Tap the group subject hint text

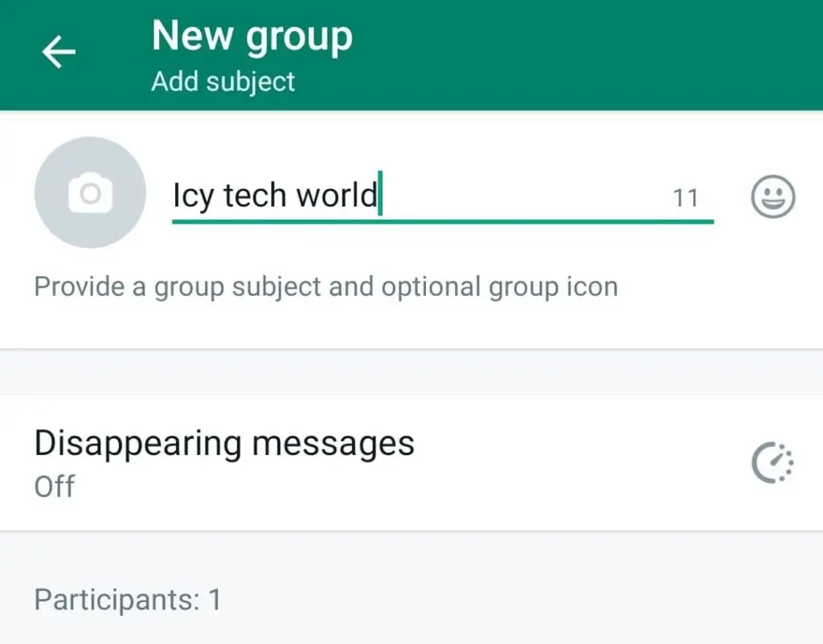coord(326,287)
